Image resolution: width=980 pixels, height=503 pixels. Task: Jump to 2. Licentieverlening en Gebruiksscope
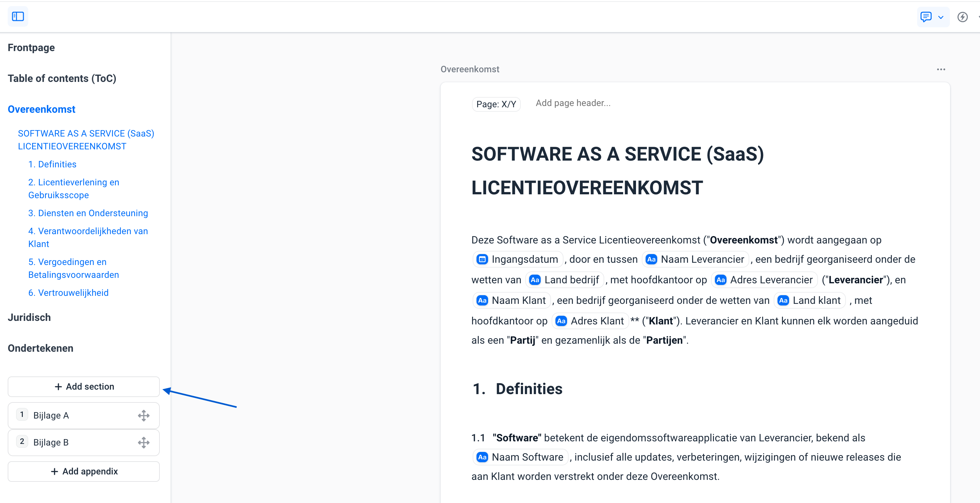pyautogui.click(x=74, y=189)
